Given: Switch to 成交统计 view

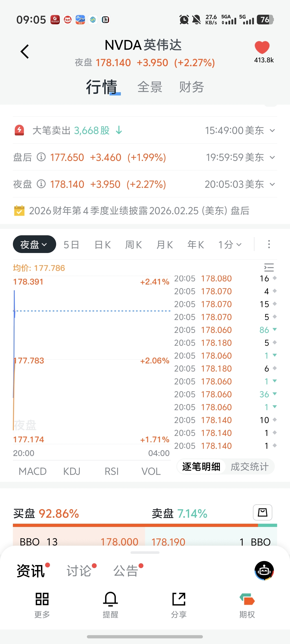Looking at the screenshot, I should pos(249,466).
